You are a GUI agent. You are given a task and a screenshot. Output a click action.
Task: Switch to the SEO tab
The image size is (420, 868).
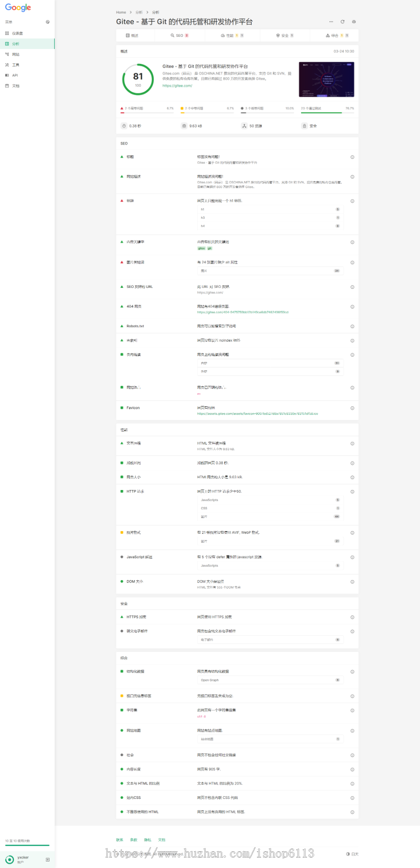(180, 35)
